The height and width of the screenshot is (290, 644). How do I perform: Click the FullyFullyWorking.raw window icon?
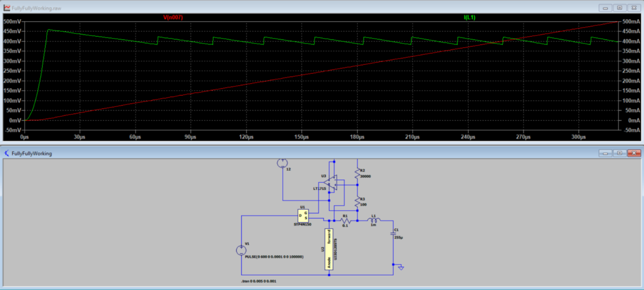[7, 7]
